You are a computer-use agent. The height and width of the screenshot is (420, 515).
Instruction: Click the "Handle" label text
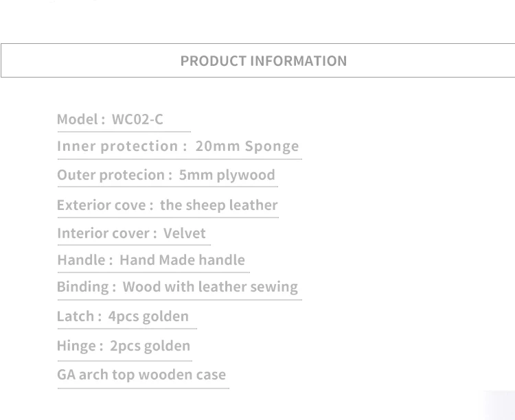[x=81, y=260]
